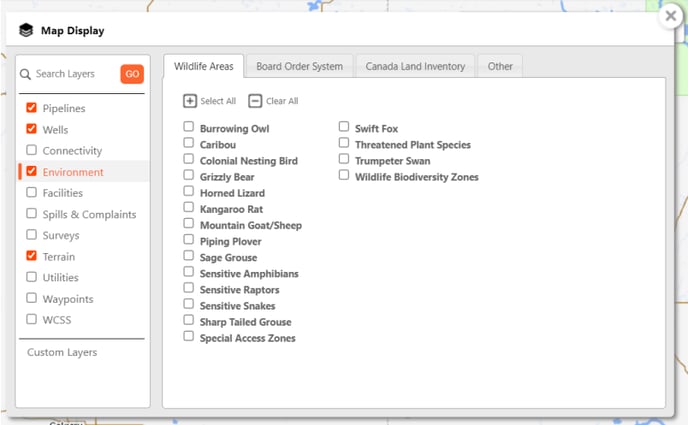Viewport: 688px width, 425px height.
Task: Switch to the Board Order System tab
Action: click(x=299, y=67)
